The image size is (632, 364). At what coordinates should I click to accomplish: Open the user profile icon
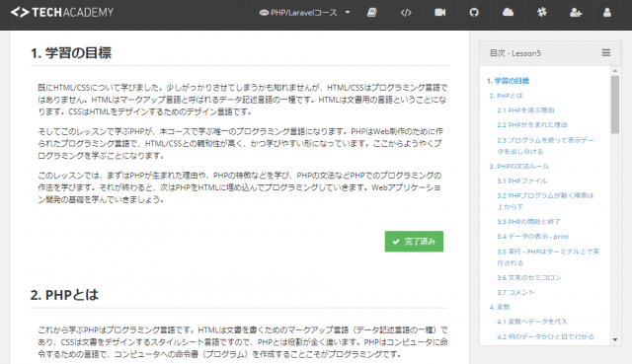pyautogui.click(x=607, y=13)
